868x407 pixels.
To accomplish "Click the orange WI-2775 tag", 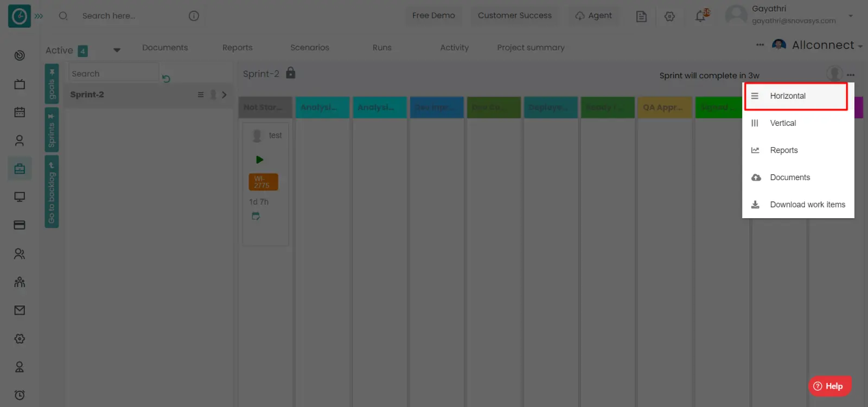I will pyautogui.click(x=263, y=182).
